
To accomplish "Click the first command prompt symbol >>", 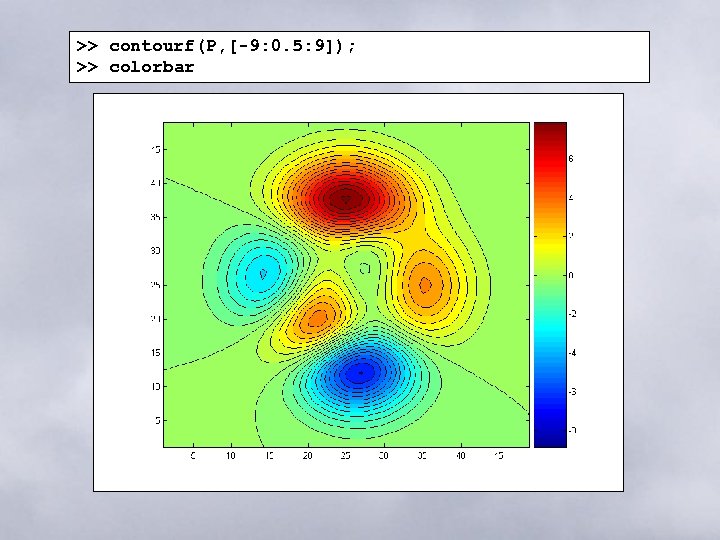I will click(x=87, y=46).
